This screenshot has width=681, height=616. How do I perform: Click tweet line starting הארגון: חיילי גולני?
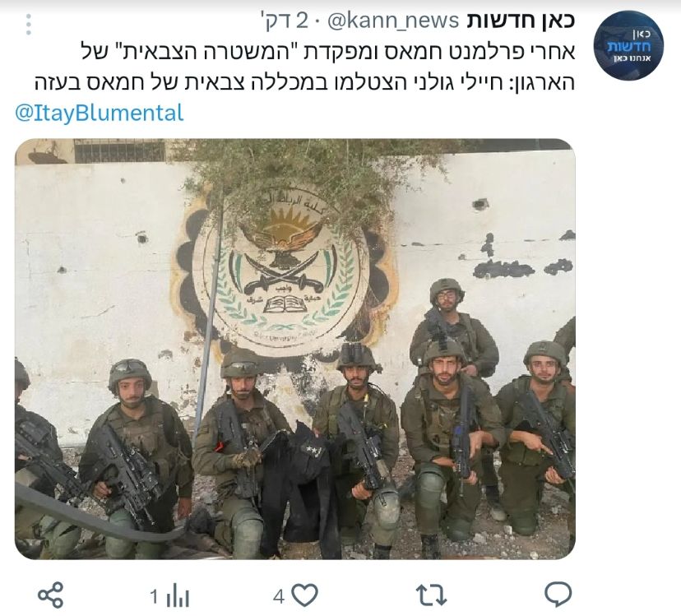(x=305, y=82)
